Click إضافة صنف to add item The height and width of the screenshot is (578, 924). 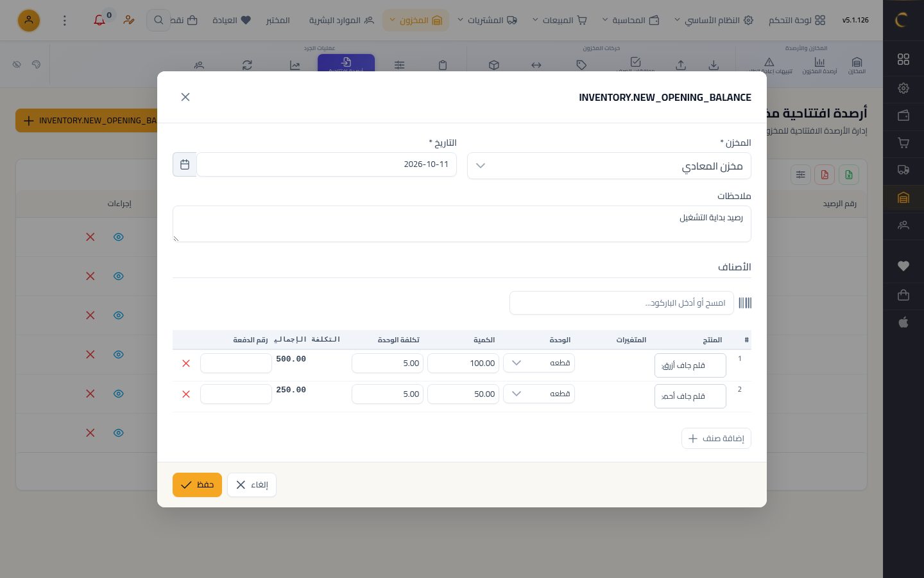[x=716, y=439]
